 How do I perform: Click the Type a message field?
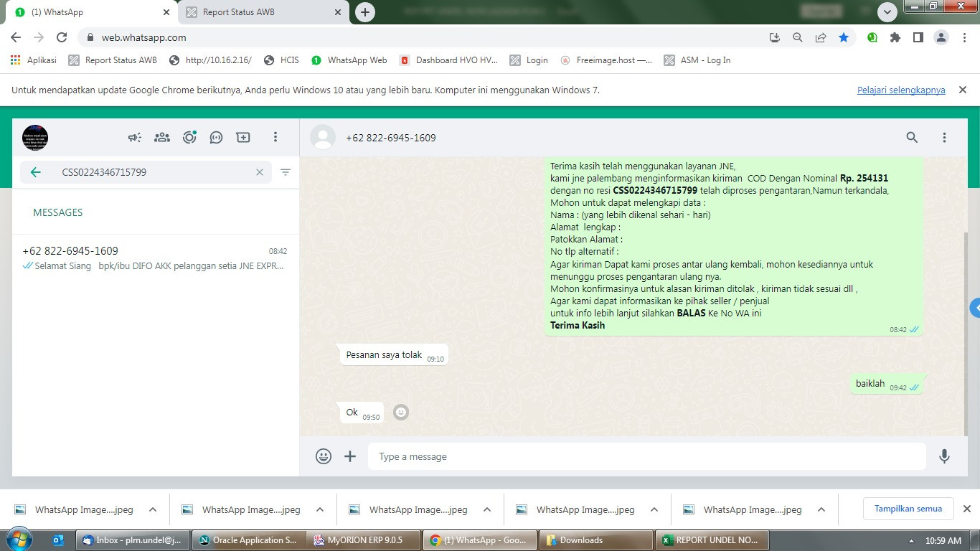pos(647,456)
